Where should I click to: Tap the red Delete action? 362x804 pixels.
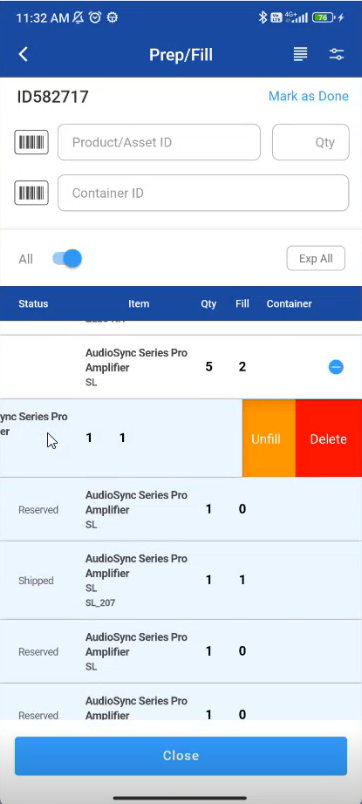click(x=329, y=439)
